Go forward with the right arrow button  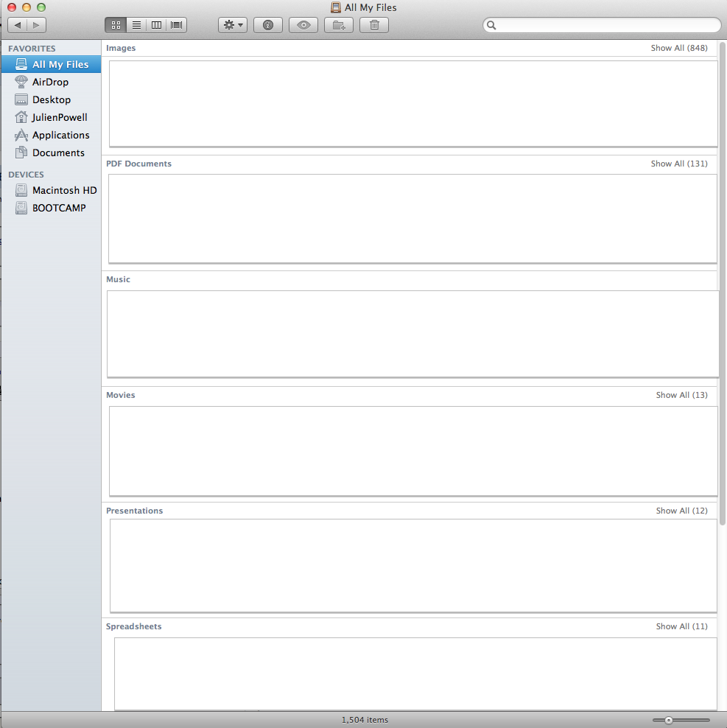pyautogui.click(x=37, y=25)
